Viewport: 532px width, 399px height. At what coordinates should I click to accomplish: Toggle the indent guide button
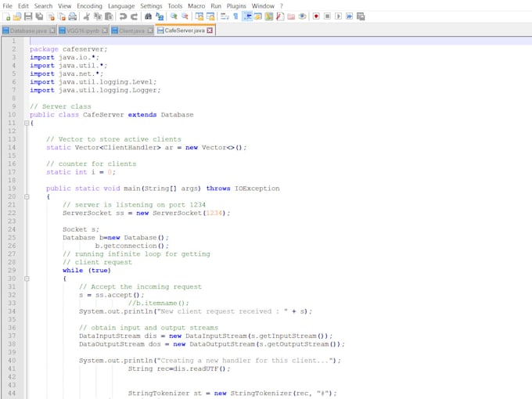point(247,16)
